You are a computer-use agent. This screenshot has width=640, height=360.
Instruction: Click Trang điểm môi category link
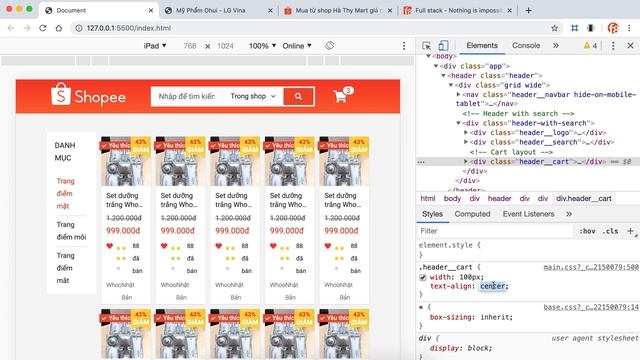[x=71, y=231]
